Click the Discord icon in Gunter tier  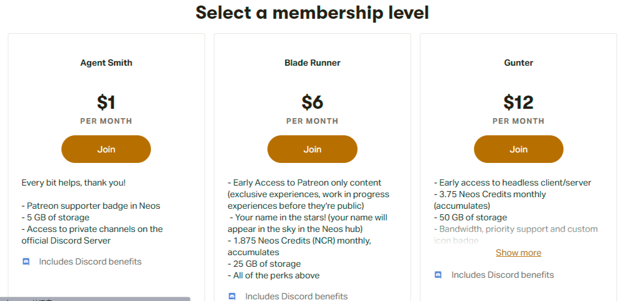[x=438, y=275]
